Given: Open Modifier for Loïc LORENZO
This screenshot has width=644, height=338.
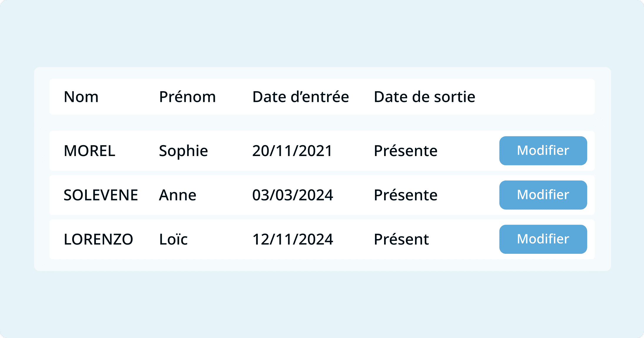Looking at the screenshot, I should coord(543,239).
